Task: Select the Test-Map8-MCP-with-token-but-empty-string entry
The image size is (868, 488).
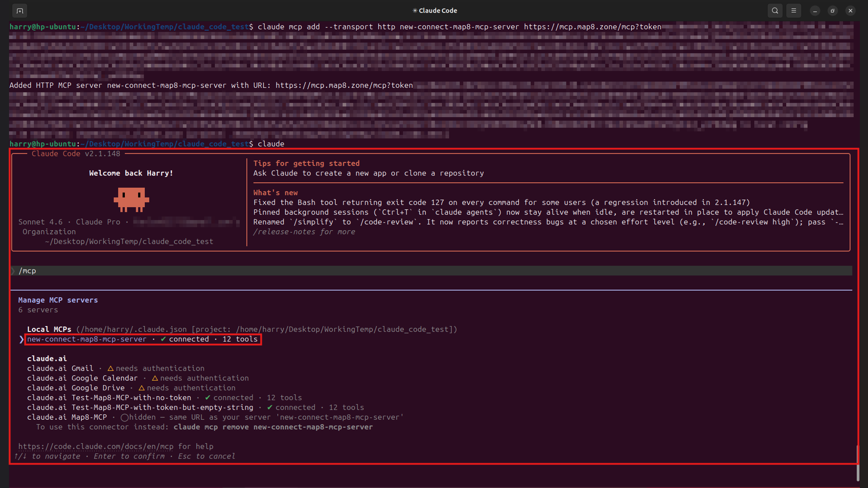Action: point(195,407)
